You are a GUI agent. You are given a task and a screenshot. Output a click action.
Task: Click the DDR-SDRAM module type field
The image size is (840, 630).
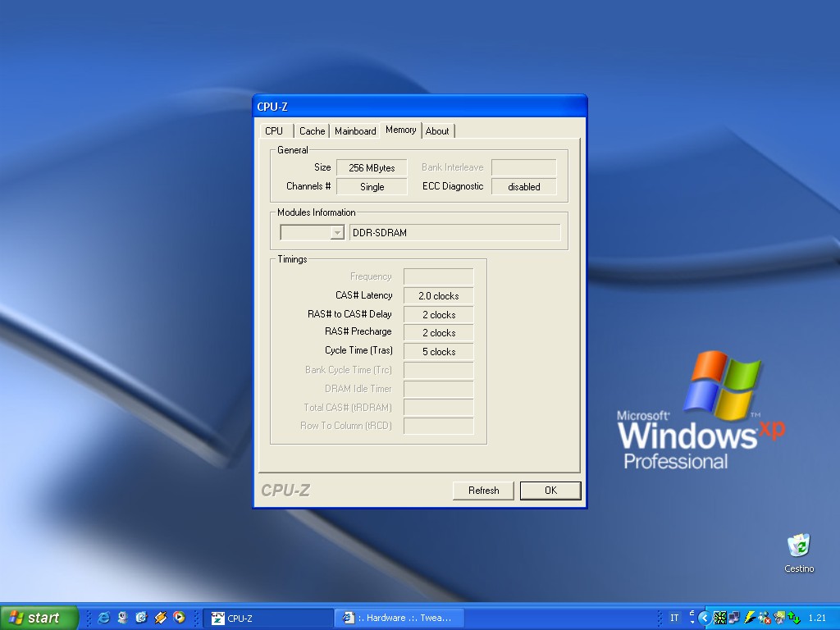click(x=454, y=232)
